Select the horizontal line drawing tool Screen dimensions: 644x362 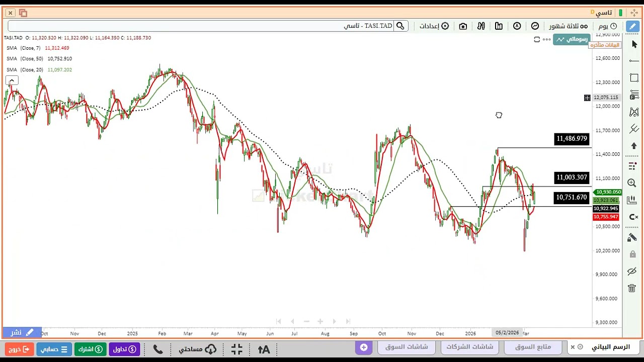click(x=634, y=61)
